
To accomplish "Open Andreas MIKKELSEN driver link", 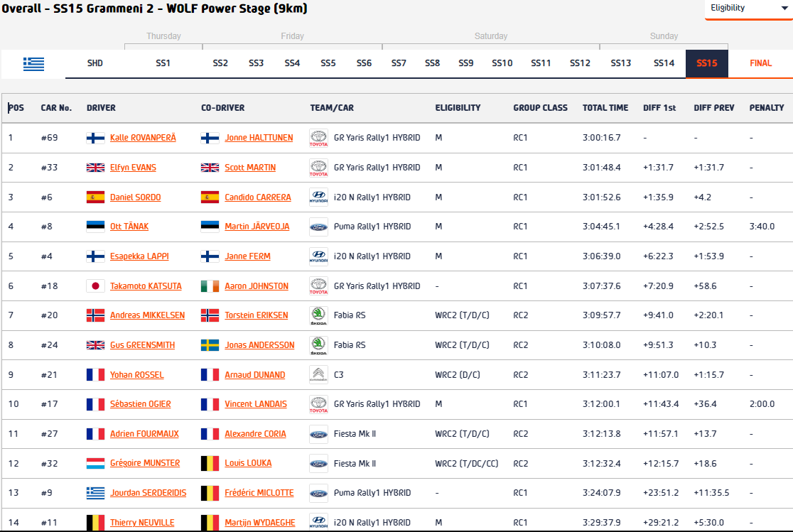I will coord(147,315).
